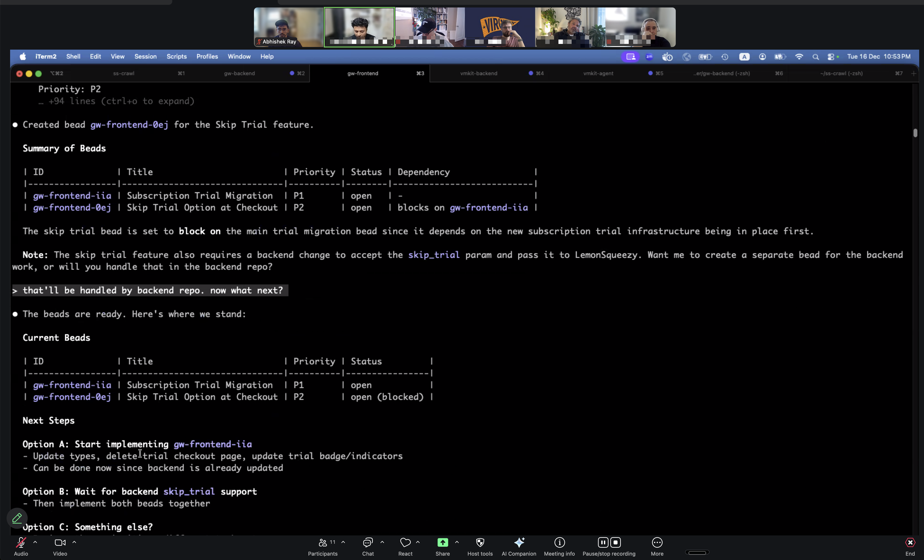
Task: Open Spotlight search in the menu bar
Action: tap(815, 57)
